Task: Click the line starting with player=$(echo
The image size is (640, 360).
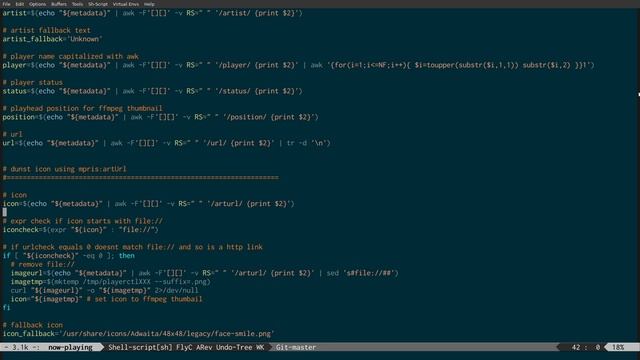Action: click(x=298, y=65)
